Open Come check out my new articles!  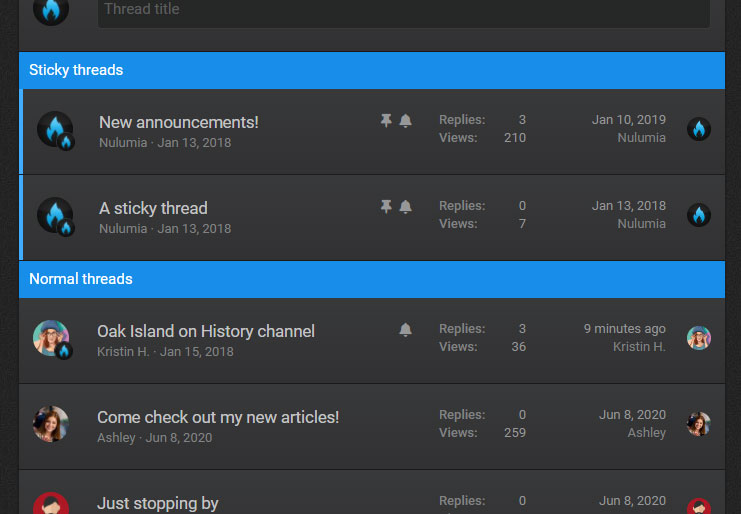pyautogui.click(x=217, y=417)
